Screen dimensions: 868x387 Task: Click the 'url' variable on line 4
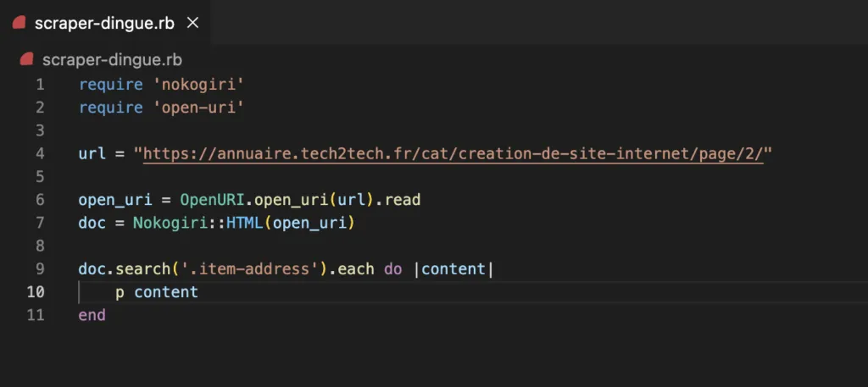[92, 153]
